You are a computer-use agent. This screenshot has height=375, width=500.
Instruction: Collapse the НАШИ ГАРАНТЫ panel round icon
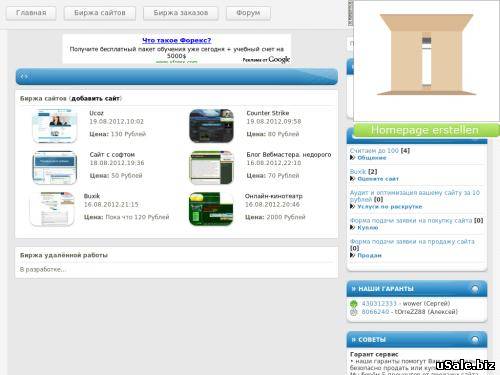(x=475, y=289)
